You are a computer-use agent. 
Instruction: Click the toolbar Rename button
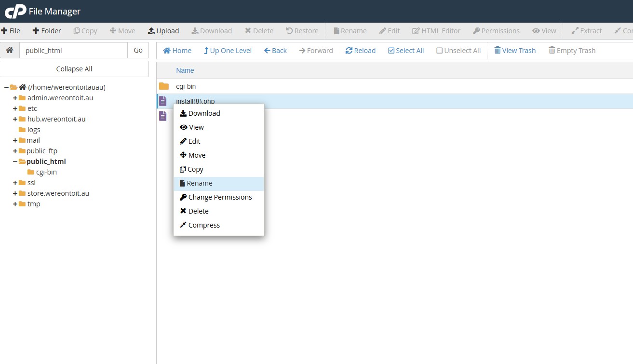pyautogui.click(x=350, y=31)
